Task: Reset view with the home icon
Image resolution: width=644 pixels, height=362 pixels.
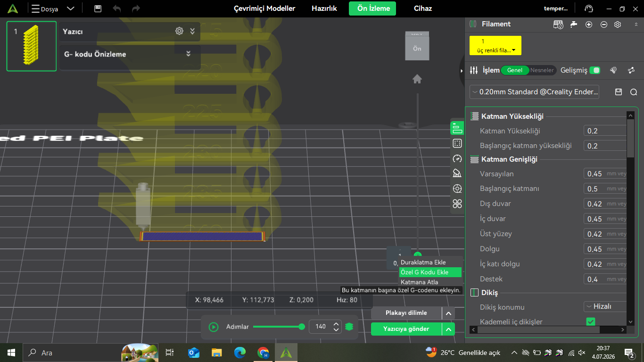Action: [x=417, y=79]
